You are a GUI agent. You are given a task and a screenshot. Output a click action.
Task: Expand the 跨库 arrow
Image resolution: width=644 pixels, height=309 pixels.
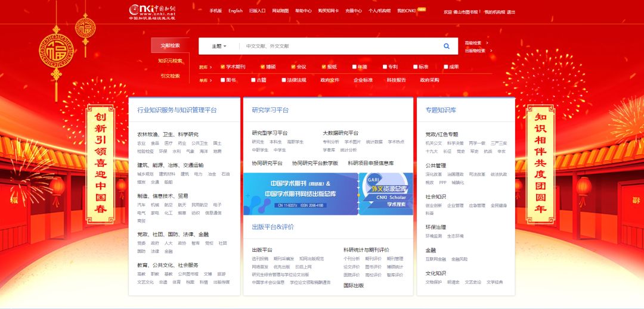coord(210,67)
